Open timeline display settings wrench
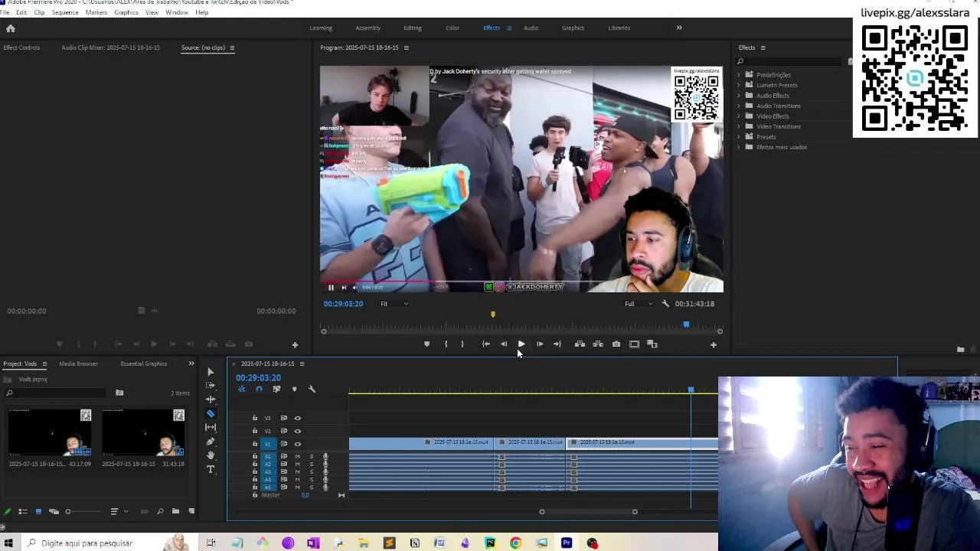The image size is (980, 551). click(x=312, y=389)
